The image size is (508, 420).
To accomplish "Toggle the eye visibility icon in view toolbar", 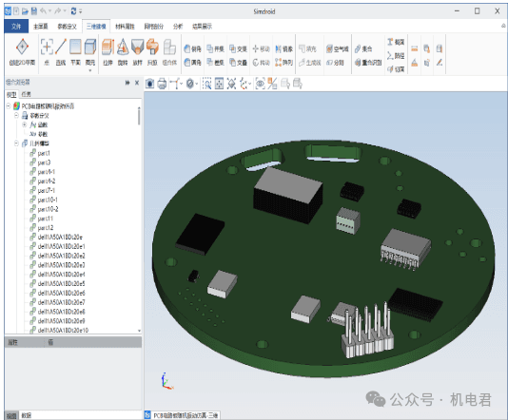I will tap(260, 84).
